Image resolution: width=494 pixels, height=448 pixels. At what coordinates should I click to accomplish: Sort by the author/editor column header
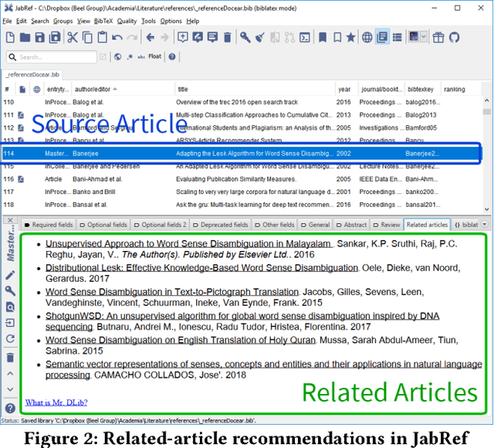click(x=123, y=90)
